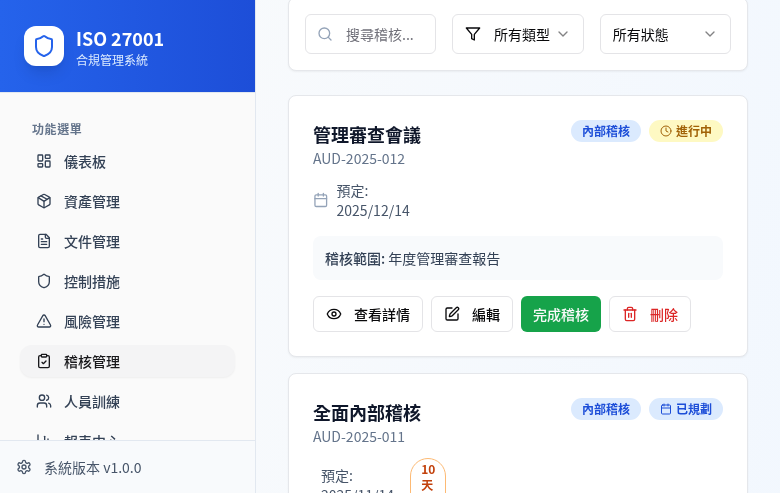
Task: Delete the audit using 刪除 button
Action: point(650,314)
